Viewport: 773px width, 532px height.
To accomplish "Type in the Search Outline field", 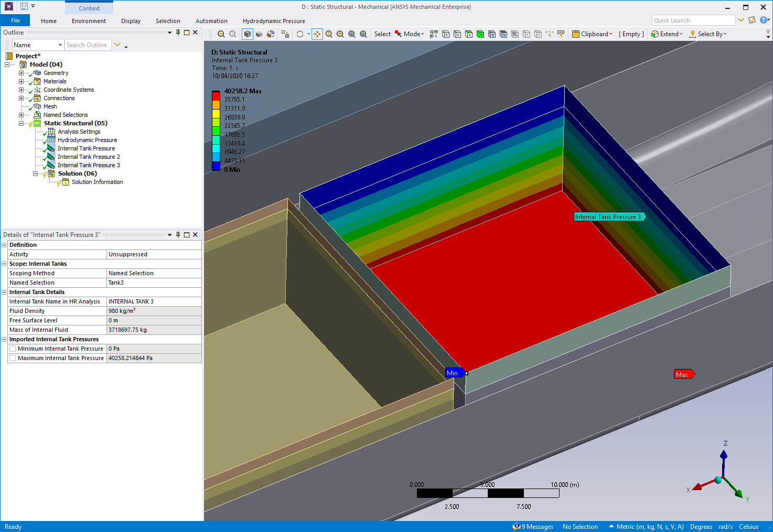I will (x=88, y=45).
